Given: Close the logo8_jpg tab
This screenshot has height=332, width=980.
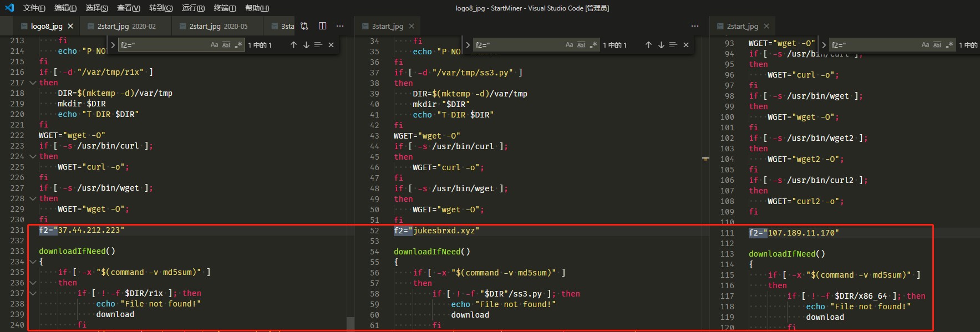Looking at the screenshot, I should 70,26.
